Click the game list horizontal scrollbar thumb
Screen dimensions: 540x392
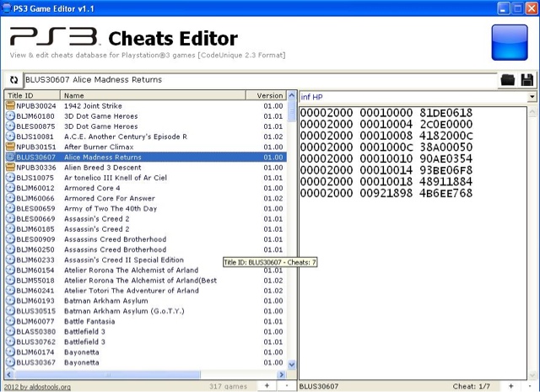(x=107, y=374)
